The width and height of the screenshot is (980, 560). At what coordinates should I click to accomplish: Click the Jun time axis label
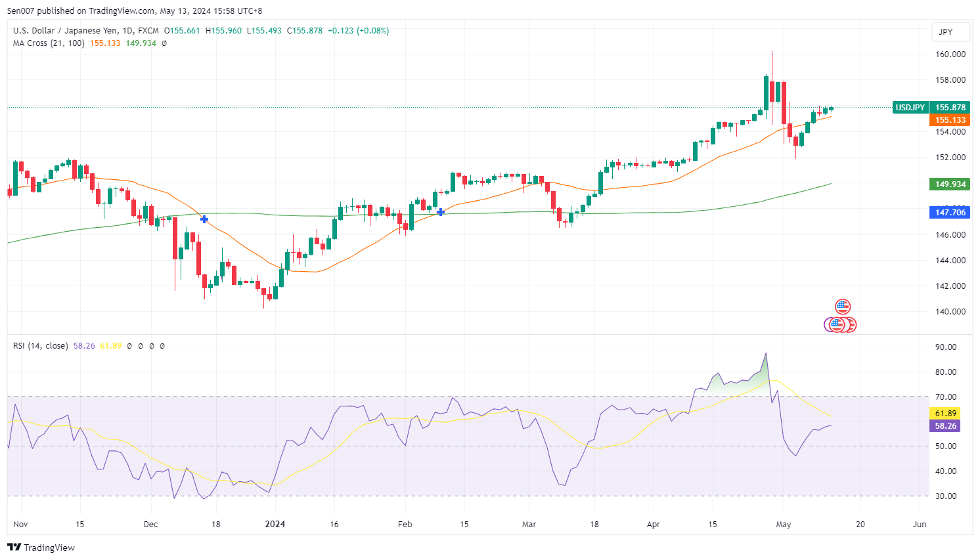click(x=920, y=525)
